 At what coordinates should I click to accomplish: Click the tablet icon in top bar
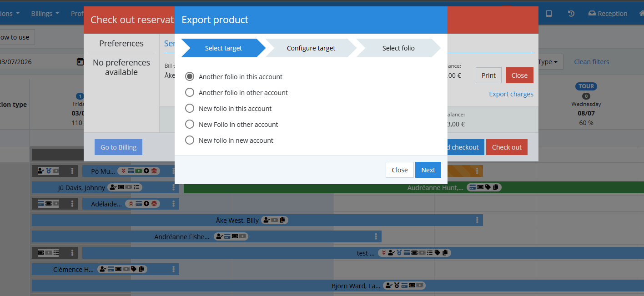coord(549,14)
